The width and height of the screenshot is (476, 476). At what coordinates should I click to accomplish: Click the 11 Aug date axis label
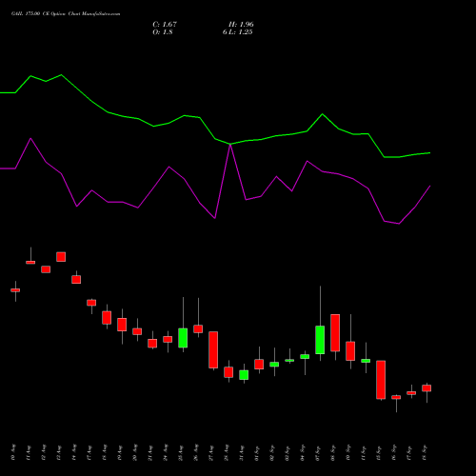(x=29, y=453)
